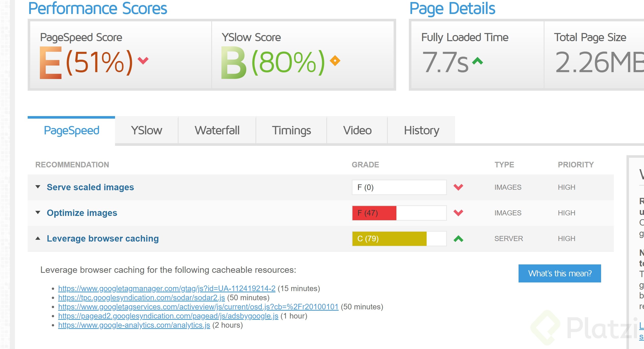Open the pagead2 adsbygoogle.js link
Screen dimensions: 644x349
168,316
